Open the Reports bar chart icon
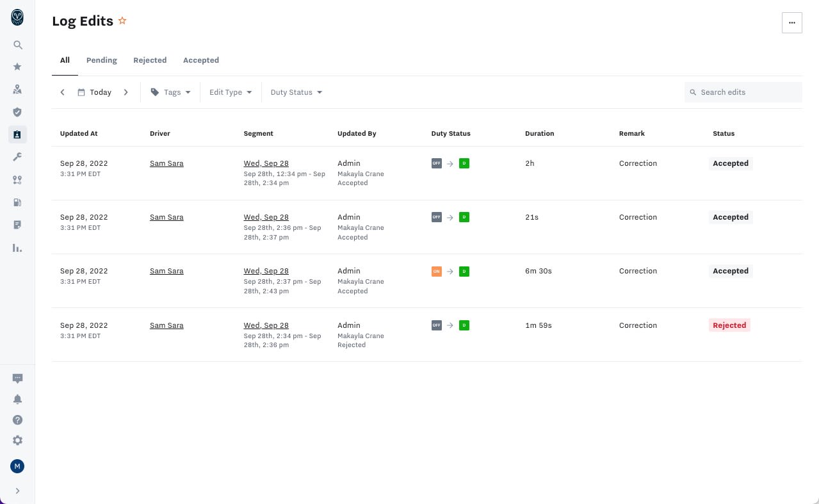Image resolution: width=819 pixels, height=504 pixels. [17, 248]
